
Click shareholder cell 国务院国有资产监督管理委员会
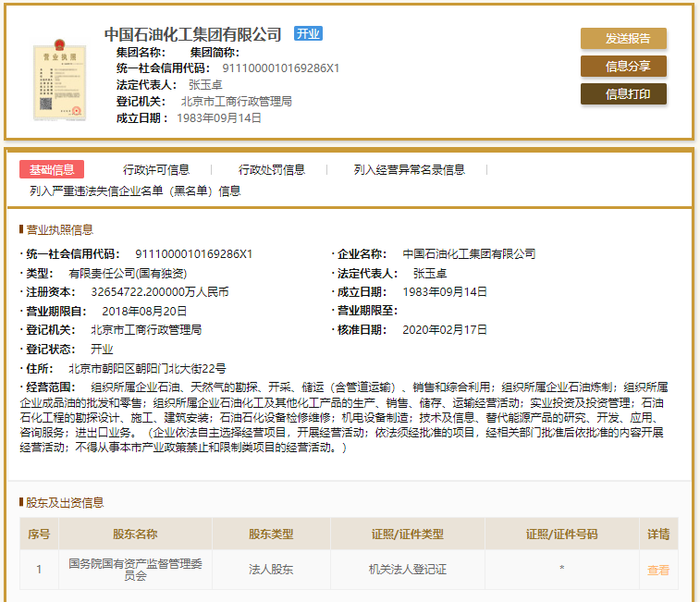point(135,570)
